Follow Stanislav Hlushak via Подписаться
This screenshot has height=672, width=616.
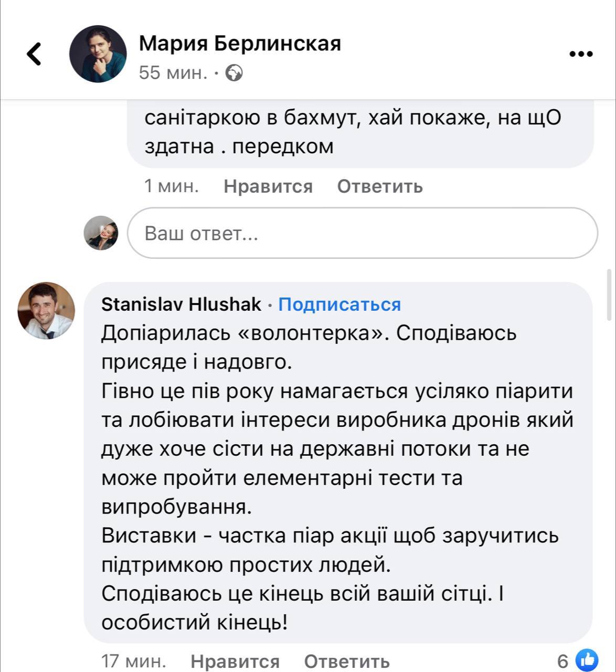pyautogui.click(x=339, y=304)
